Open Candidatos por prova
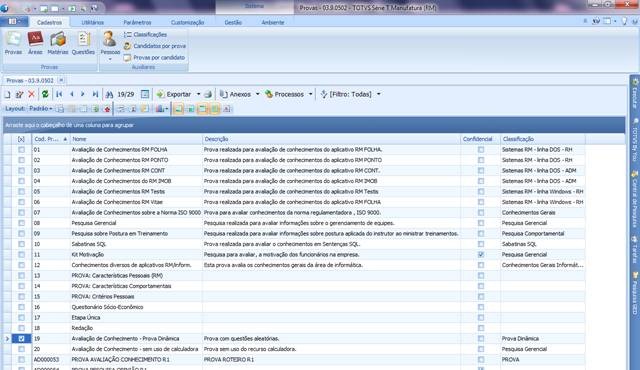The image size is (640, 370). [155, 46]
